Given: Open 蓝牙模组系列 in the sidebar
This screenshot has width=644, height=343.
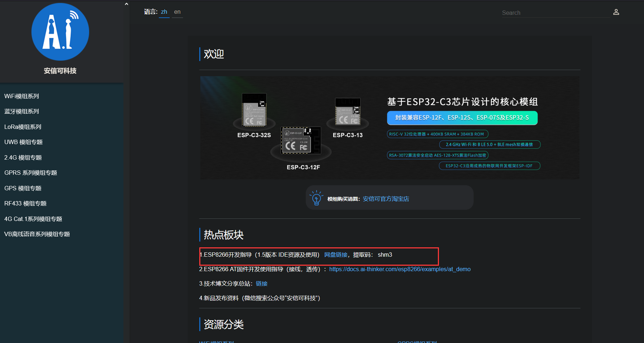Looking at the screenshot, I should coord(22,111).
